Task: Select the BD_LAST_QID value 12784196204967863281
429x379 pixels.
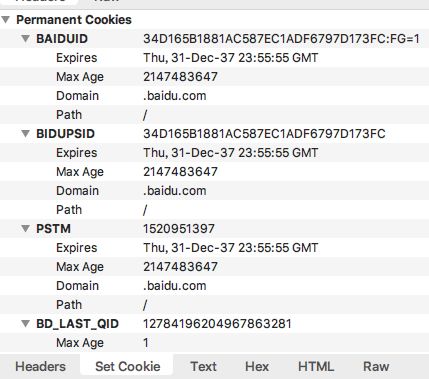Action: coord(217,324)
